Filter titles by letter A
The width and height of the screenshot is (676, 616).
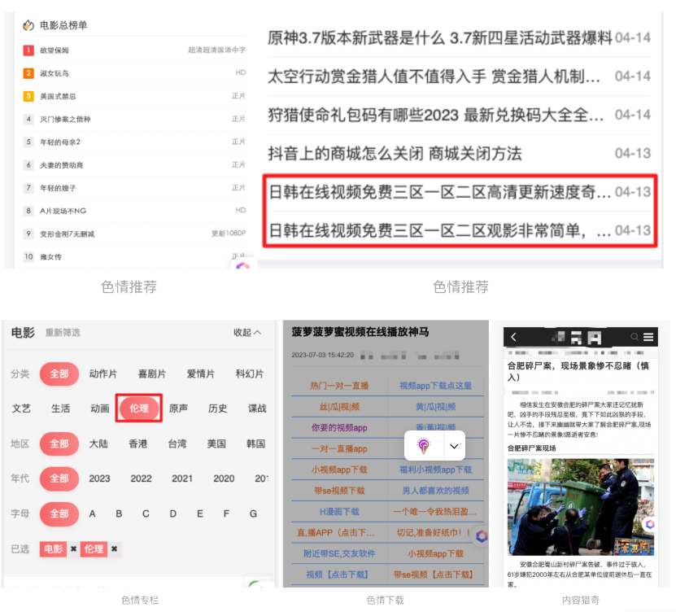pos(92,513)
